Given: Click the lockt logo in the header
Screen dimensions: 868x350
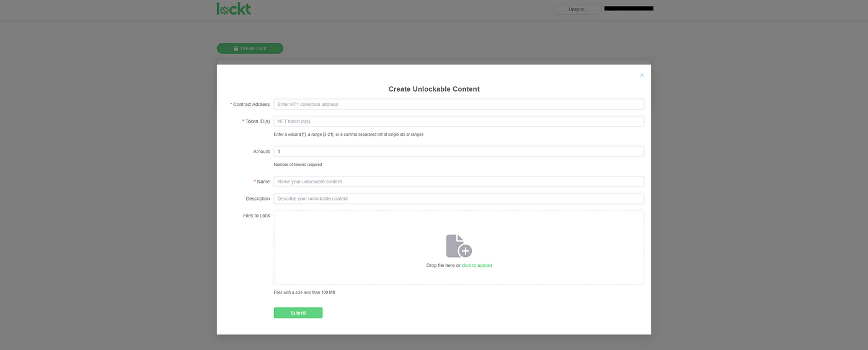Looking at the screenshot, I should [x=234, y=9].
